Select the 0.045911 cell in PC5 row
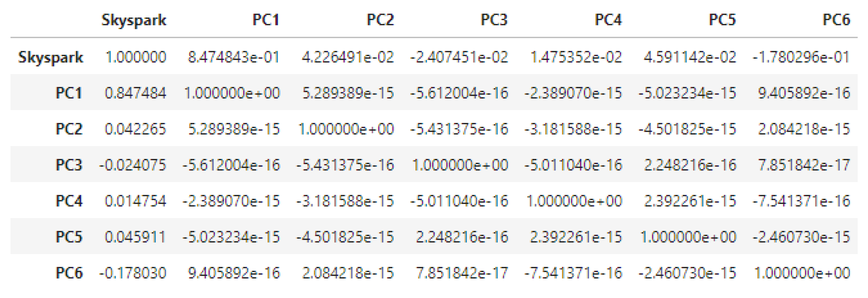The width and height of the screenshot is (868, 298). click(135, 237)
